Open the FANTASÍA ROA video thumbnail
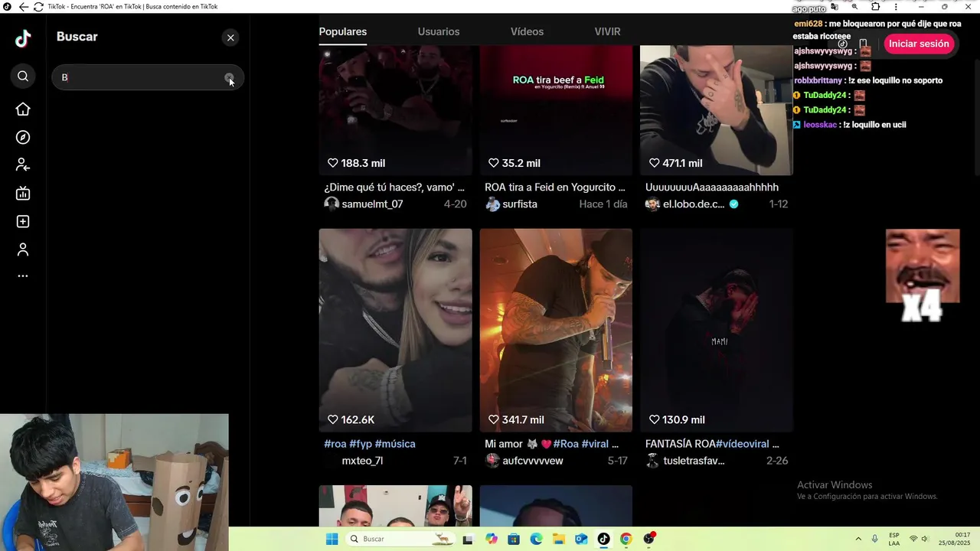Viewport: 980px width, 551px height. click(716, 330)
